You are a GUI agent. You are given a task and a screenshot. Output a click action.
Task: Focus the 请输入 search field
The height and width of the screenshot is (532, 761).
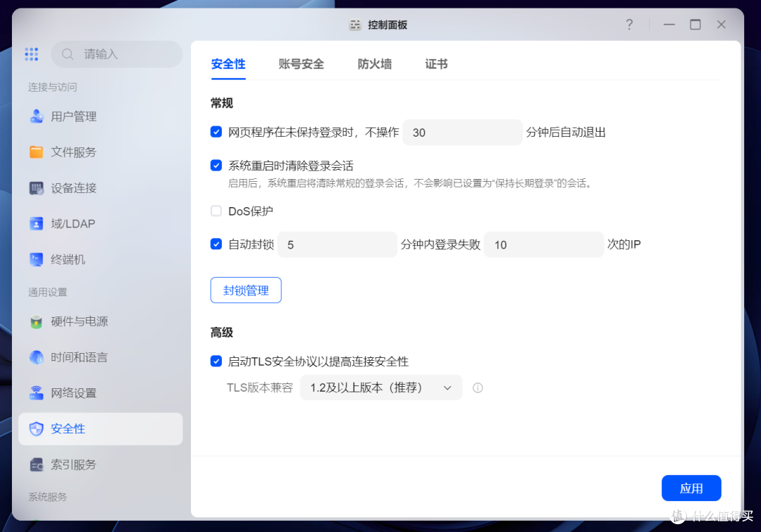[117, 54]
